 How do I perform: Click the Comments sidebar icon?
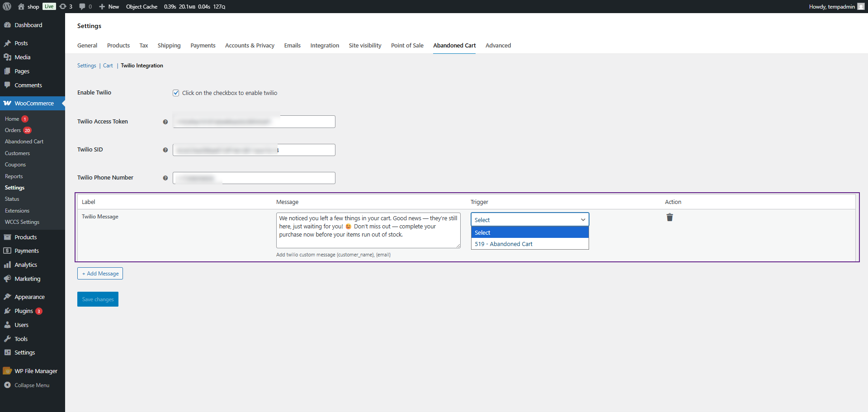(x=7, y=85)
